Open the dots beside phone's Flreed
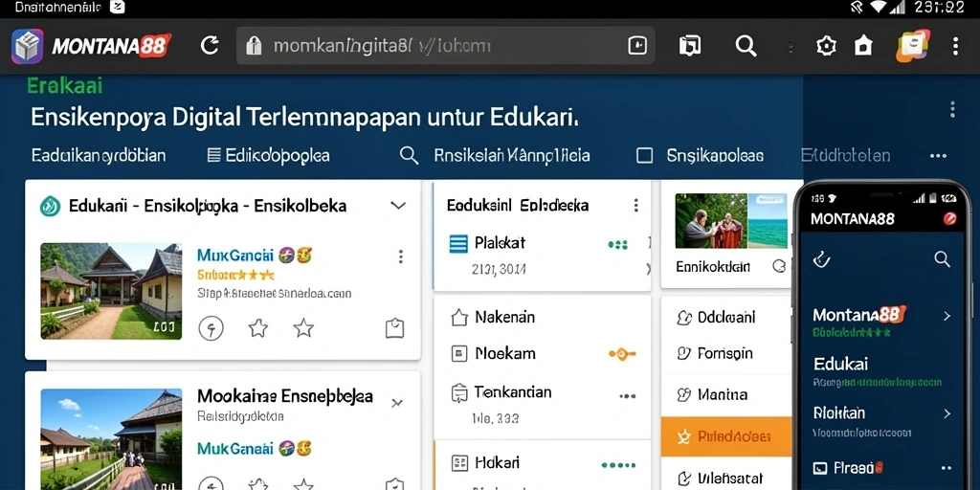 (946, 468)
